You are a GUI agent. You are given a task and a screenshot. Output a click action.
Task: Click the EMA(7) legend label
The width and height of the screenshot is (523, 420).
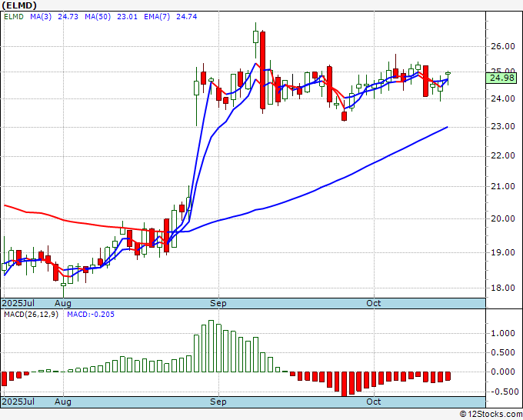[x=157, y=16]
